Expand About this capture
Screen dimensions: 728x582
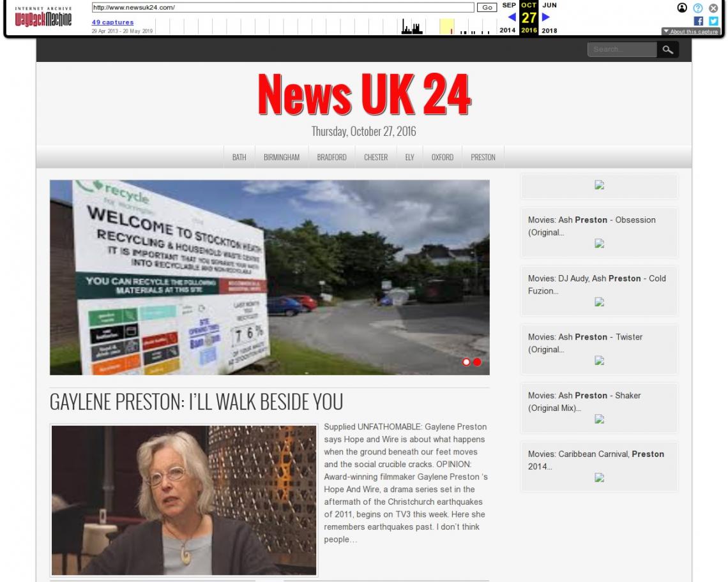coord(691,31)
